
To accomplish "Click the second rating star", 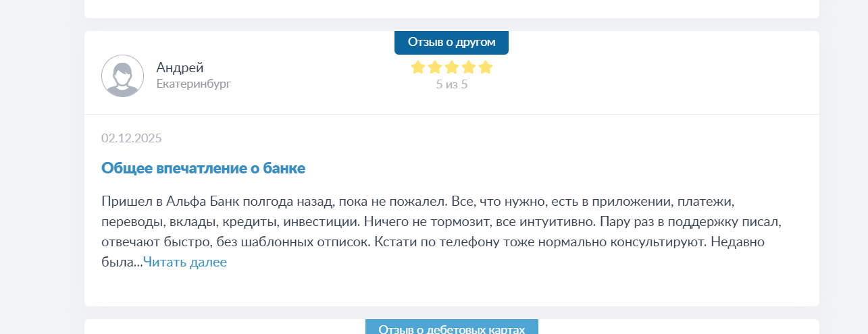I will pyautogui.click(x=435, y=67).
